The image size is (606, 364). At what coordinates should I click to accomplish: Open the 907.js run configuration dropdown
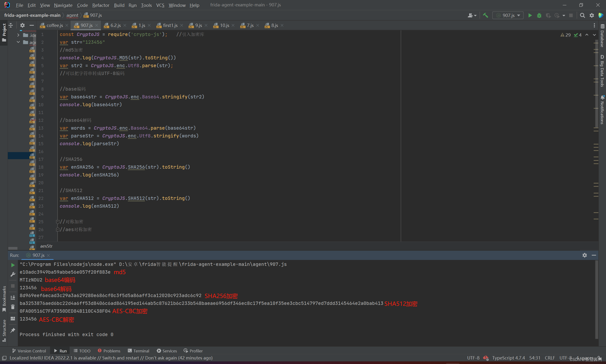[508, 15]
